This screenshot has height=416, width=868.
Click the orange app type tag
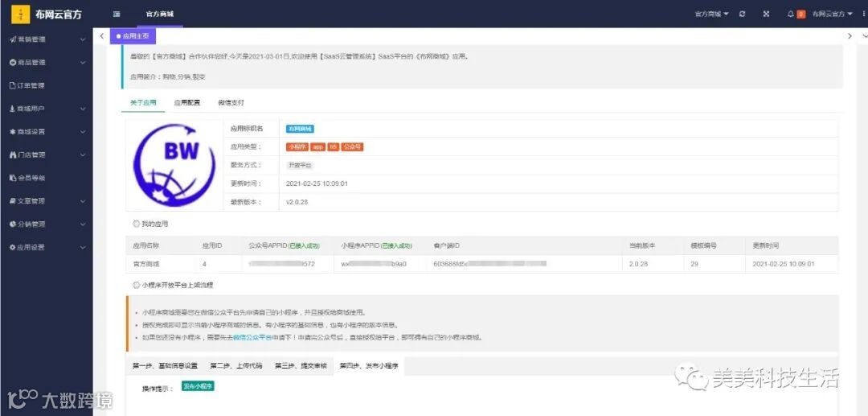coord(317,147)
